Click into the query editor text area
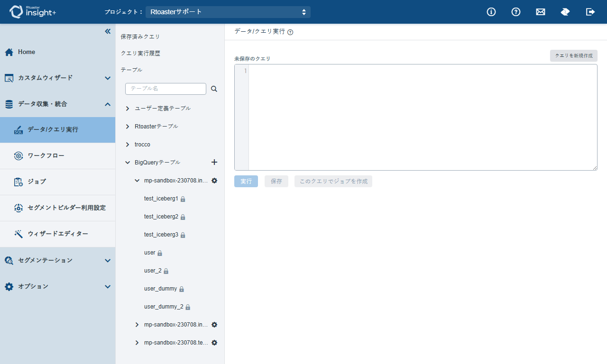The image size is (607, 364). [x=423, y=117]
